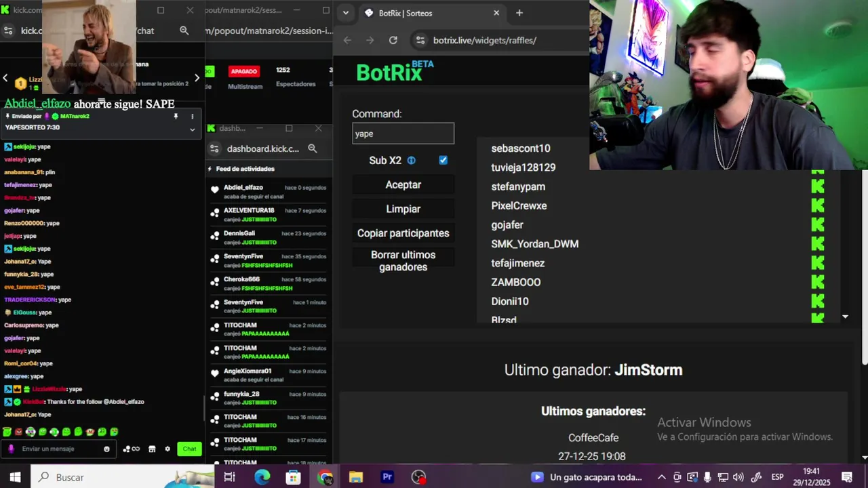Image resolution: width=868 pixels, height=488 pixels.
Task: Click Cheroka666 redemption in activity feed
Action: [269, 283]
